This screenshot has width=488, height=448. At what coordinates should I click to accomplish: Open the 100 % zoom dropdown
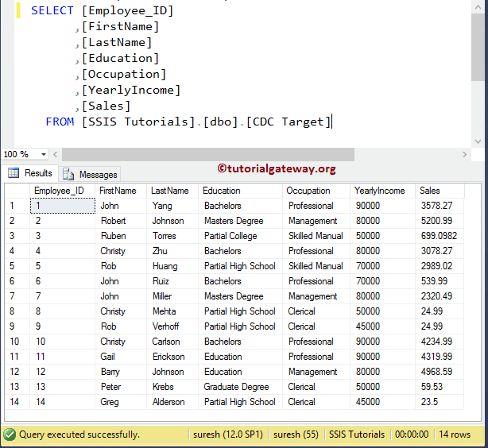43,154
